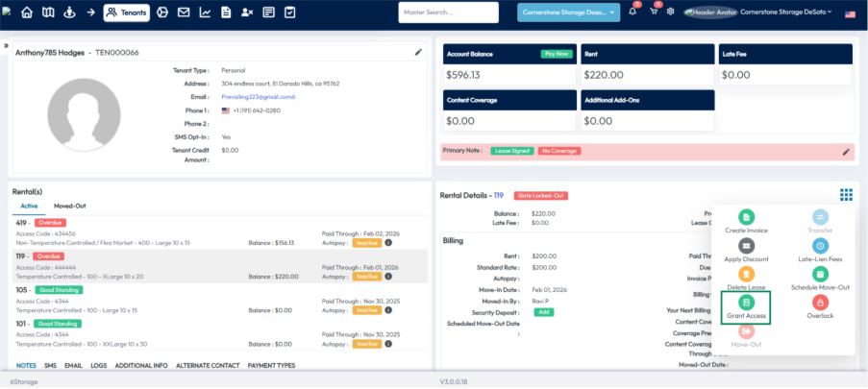Open the notifications bell icon
868x389 pixels.
(633, 12)
